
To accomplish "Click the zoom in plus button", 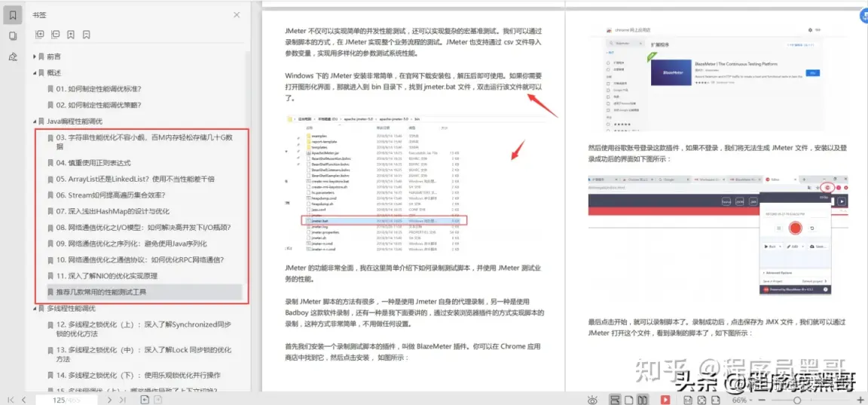I will click(860, 400).
